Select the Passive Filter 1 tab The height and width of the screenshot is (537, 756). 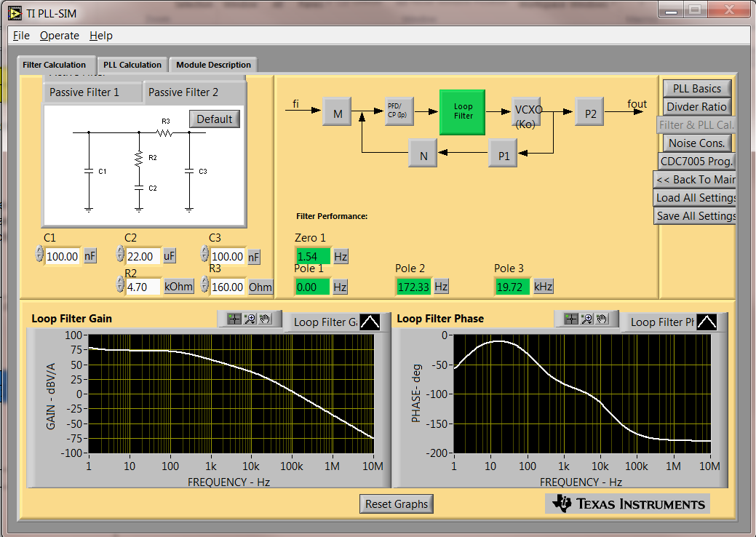[93, 92]
